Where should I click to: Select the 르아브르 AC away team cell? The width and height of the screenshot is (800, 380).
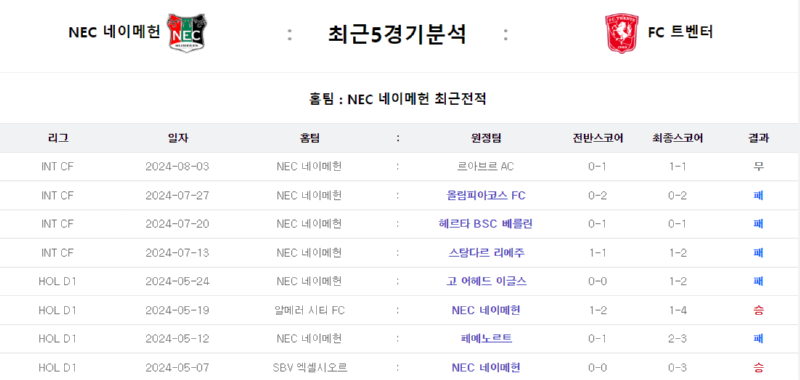[x=486, y=167]
